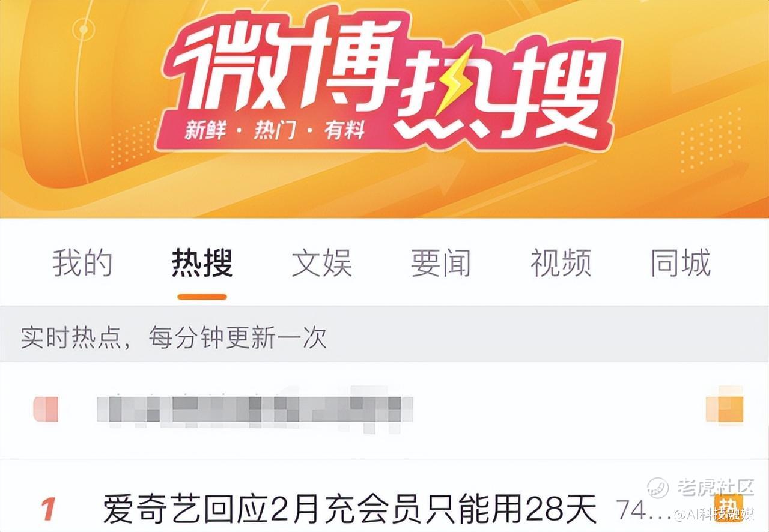Image resolution: width=769 pixels, height=532 pixels.
Task: Click the 新鲜·热门·有料 tagline
Action: (275, 130)
